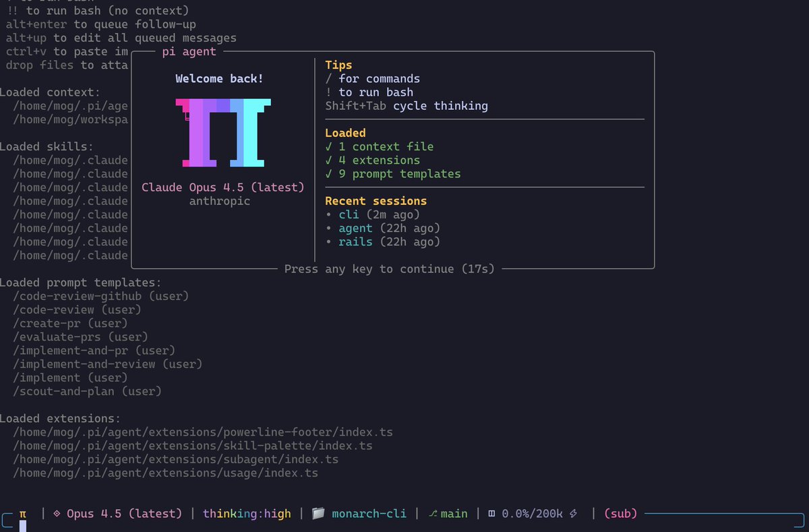Viewport: 809px width, 532px height.
Task: Select the Opus 4.5 (latest) model in the footer
Action: pyautogui.click(x=124, y=514)
